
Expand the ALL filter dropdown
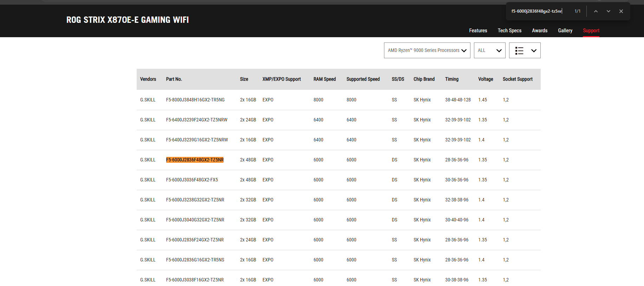489,51
